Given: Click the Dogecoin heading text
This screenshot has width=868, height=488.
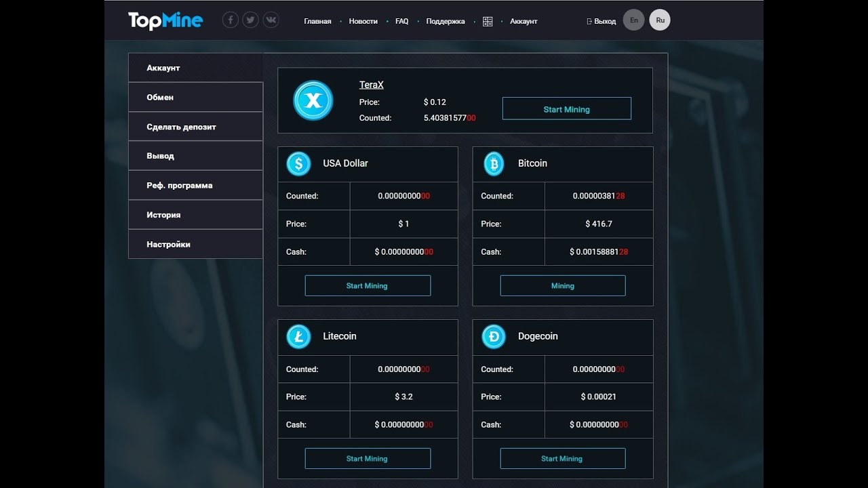Looking at the screenshot, I should click(x=538, y=336).
